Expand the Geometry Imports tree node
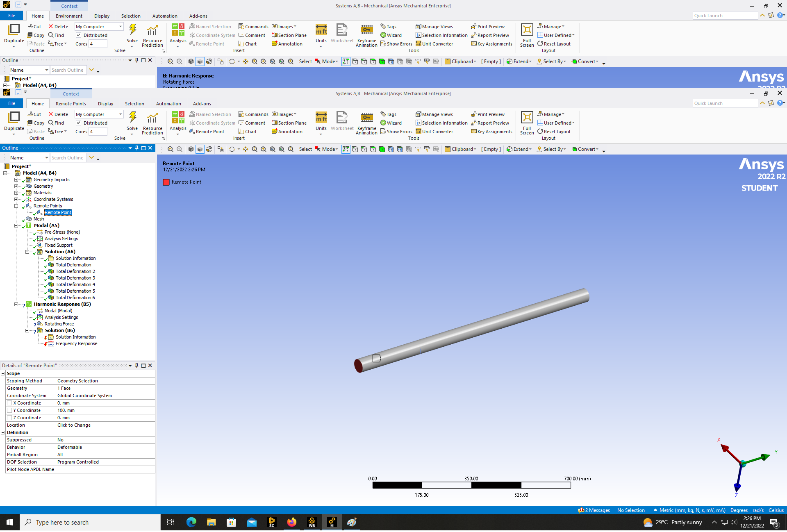787x532 pixels. coord(16,180)
